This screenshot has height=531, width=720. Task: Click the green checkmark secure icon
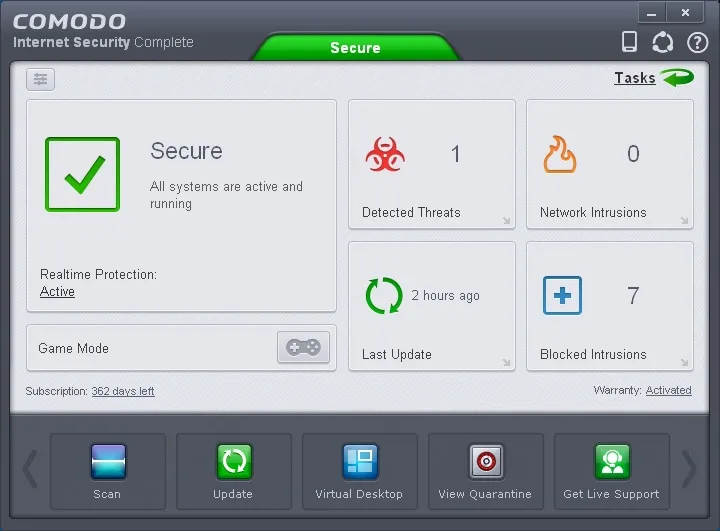(83, 175)
